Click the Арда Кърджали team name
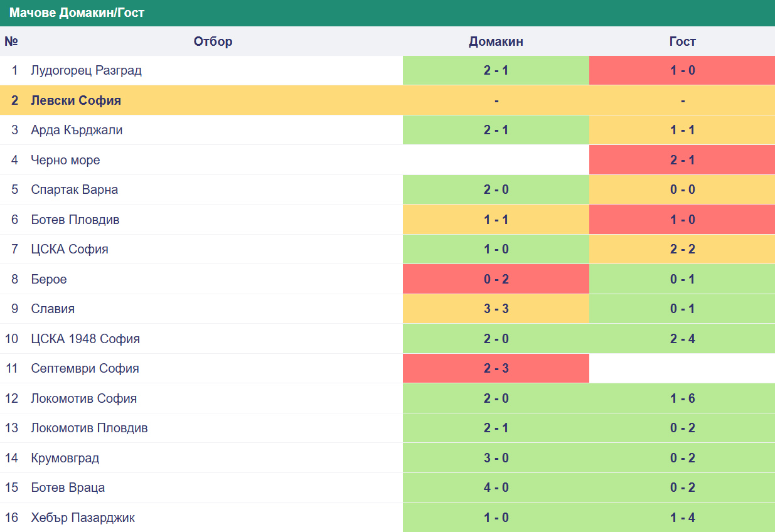Screen dimensions: 775x532 (x=77, y=130)
